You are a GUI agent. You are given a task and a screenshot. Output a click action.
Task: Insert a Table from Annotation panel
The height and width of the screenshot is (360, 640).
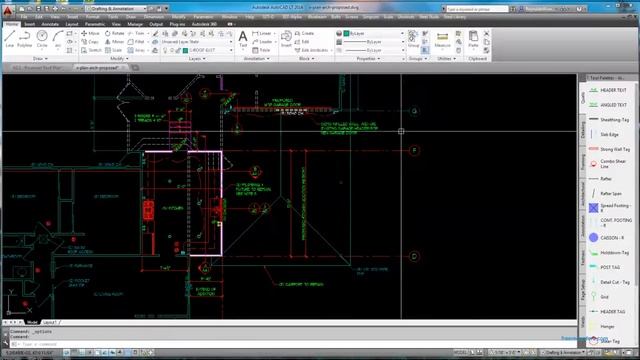point(261,50)
